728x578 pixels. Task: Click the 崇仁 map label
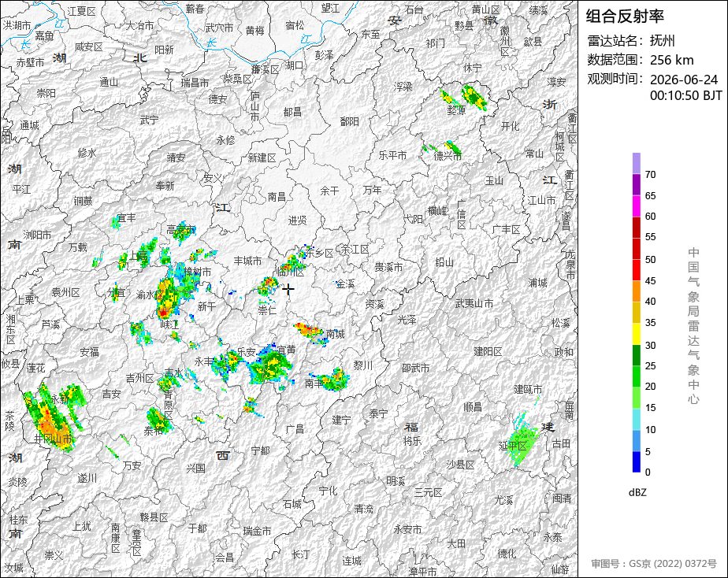point(267,310)
